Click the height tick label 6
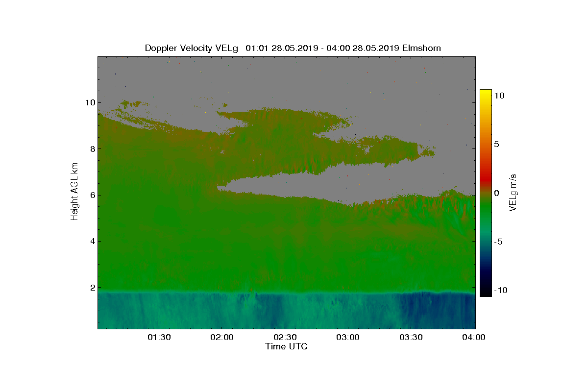Screen dimensions: 588x392 click(x=92, y=195)
